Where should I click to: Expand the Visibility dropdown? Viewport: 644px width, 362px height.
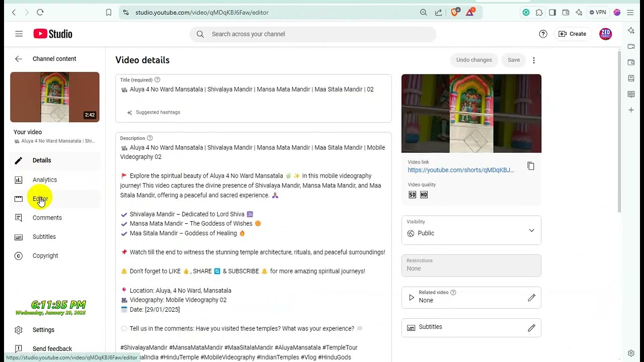click(x=471, y=230)
